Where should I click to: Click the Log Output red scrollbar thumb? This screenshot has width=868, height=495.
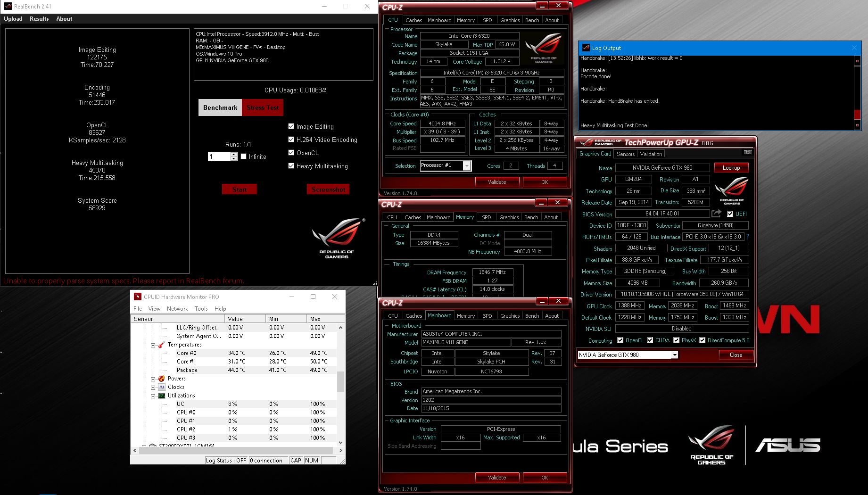point(858,114)
